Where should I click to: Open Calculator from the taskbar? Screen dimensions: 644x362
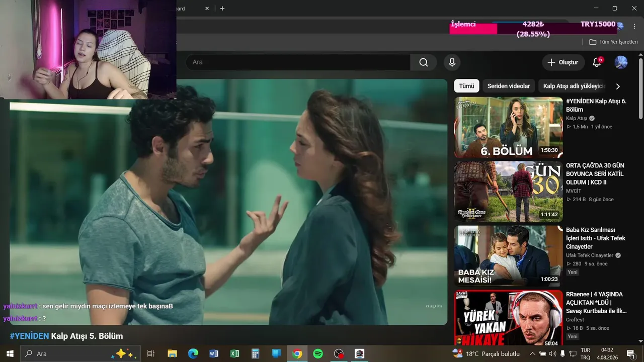coord(256,353)
